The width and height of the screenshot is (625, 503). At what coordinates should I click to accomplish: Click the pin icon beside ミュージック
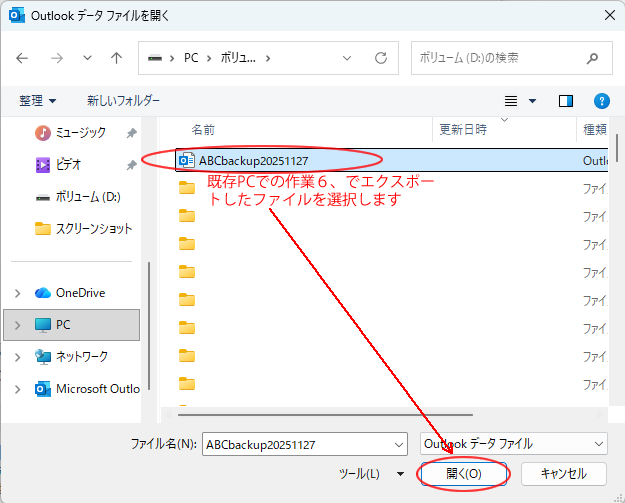(132, 133)
